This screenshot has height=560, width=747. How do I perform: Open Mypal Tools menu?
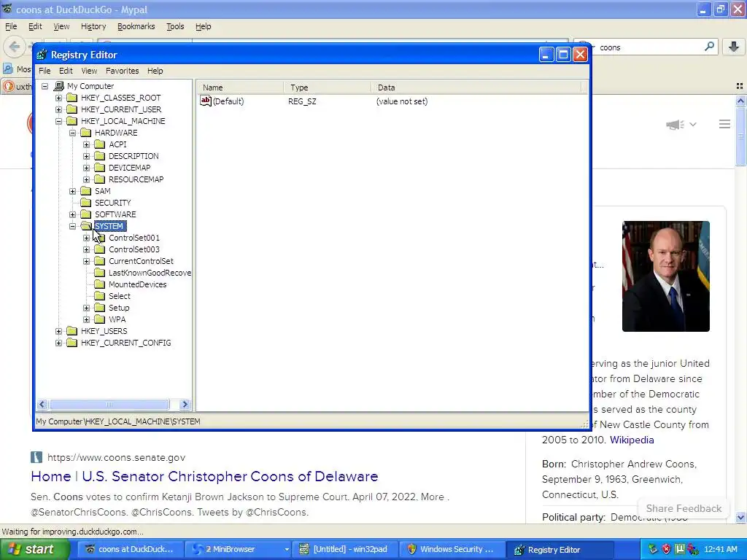(175, 26)
